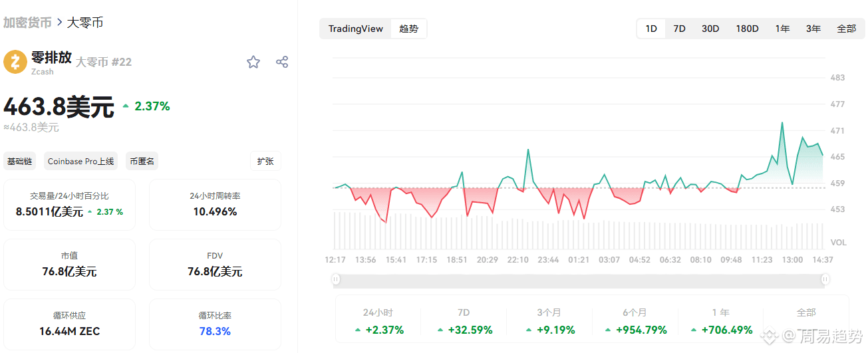The height and width of the screenshot is (353, 868).
Task: Switch to the 趋势 chart view
Action: click(408, 29)
